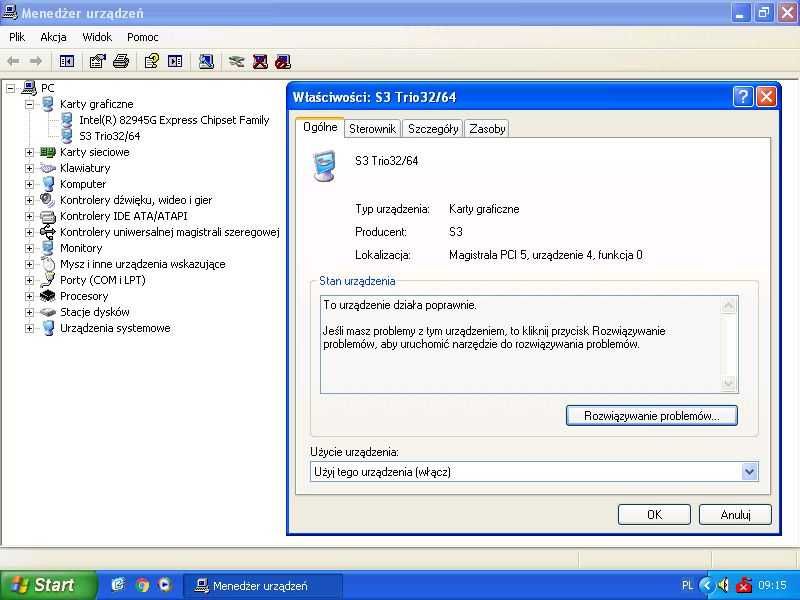Toggle the action pane toolbar icon
The width and height of the screenshot is (800, 600).
tap(175, 62)
